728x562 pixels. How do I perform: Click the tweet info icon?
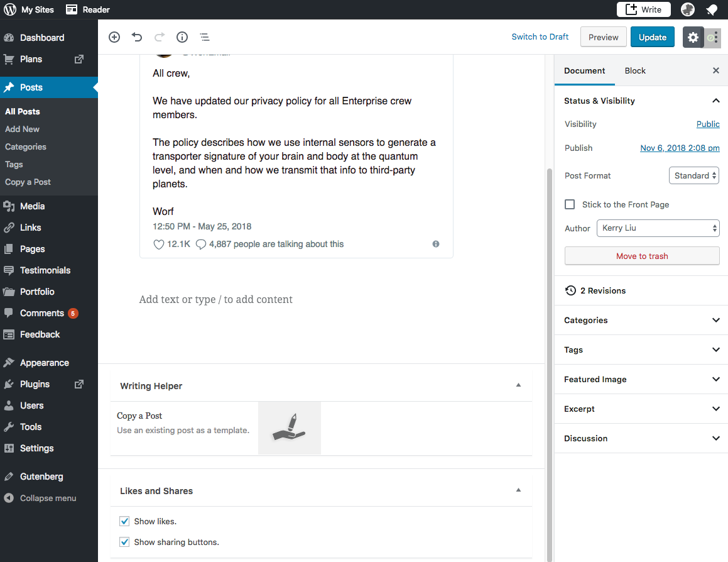(435, 244)
